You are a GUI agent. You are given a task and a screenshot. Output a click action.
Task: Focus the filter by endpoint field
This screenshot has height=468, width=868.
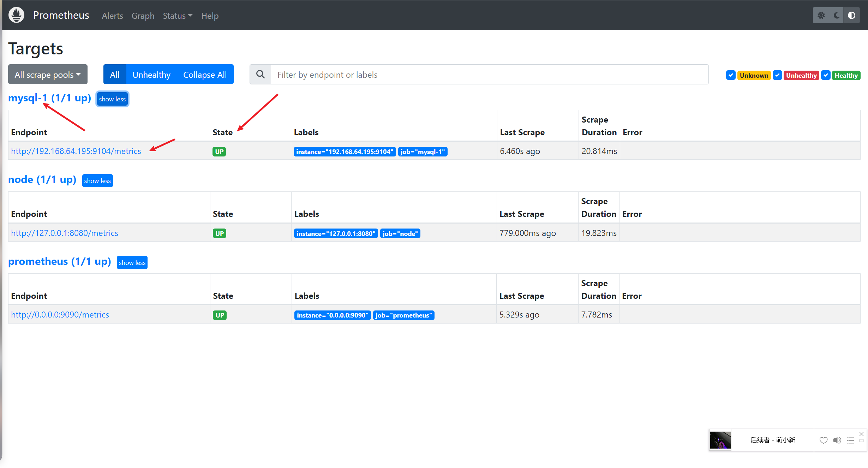(489, 75)
